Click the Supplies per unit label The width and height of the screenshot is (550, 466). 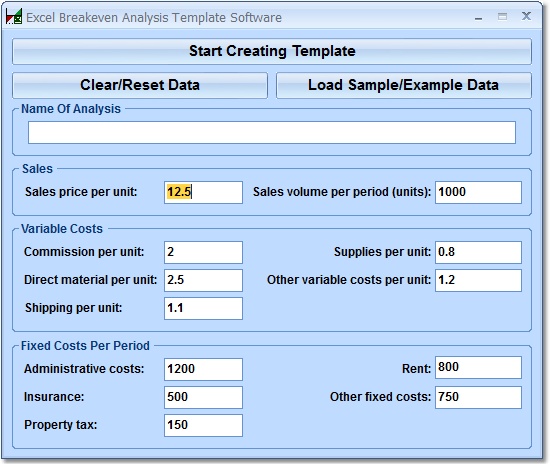(x=382, y=252)
